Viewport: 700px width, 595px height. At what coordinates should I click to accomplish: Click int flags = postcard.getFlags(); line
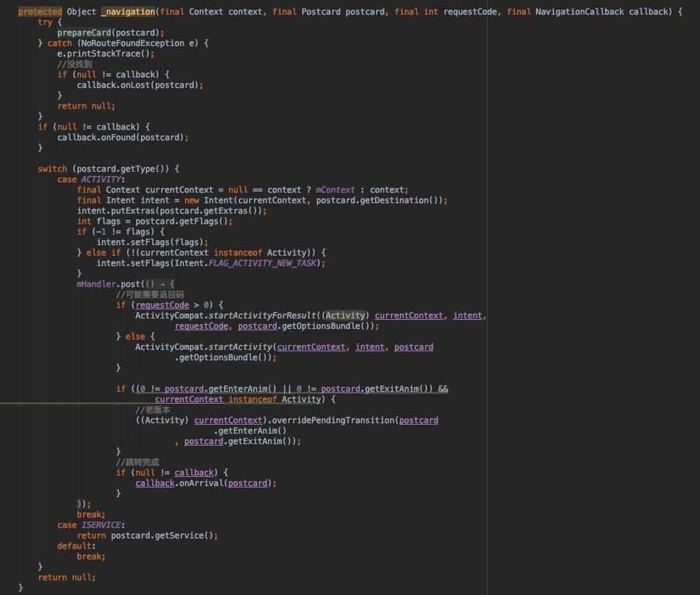(x=154, y=221)
